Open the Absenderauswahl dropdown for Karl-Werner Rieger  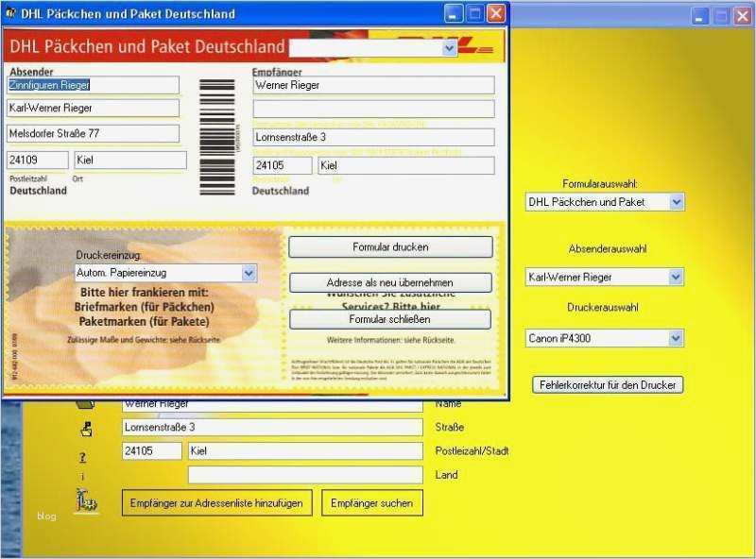pos(675,277)
